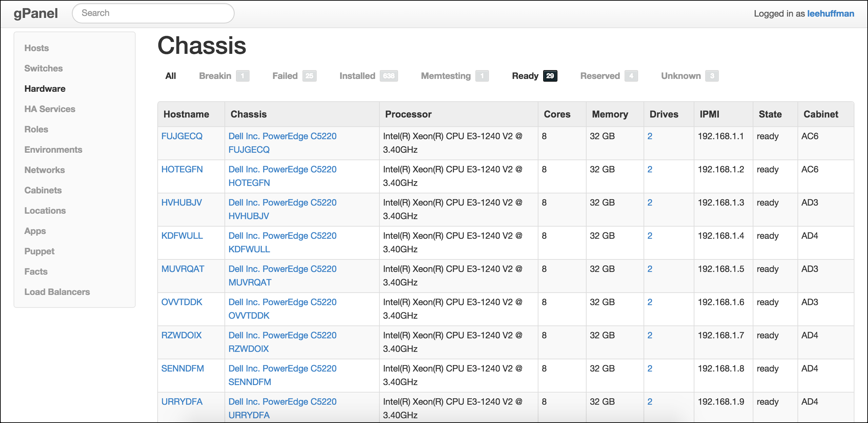Navigate to Load Balancers section

(x=57, y=292)
